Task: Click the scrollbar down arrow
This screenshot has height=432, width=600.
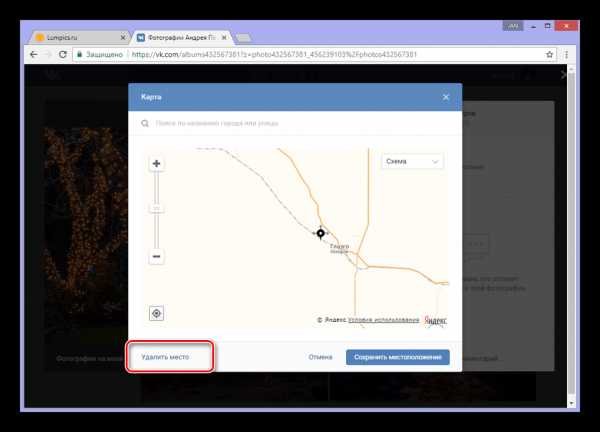Action: pos(571,403)
